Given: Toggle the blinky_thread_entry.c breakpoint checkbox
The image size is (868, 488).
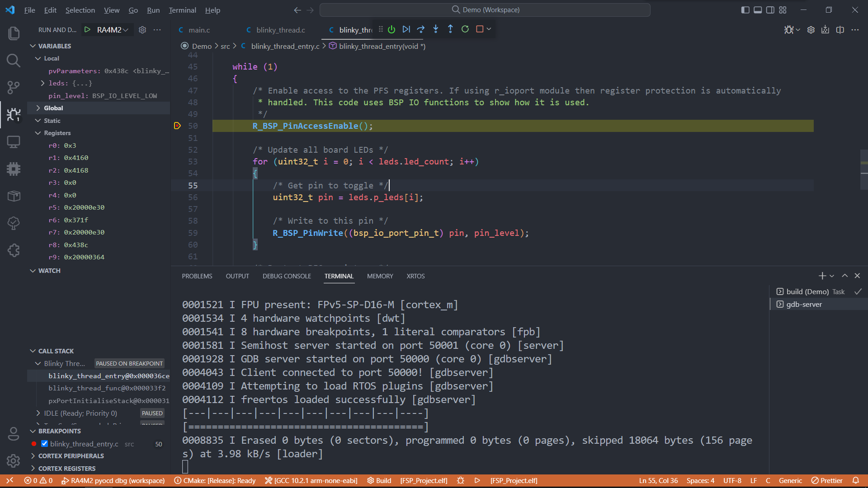Looking at the screenshot, I should 45,443.
